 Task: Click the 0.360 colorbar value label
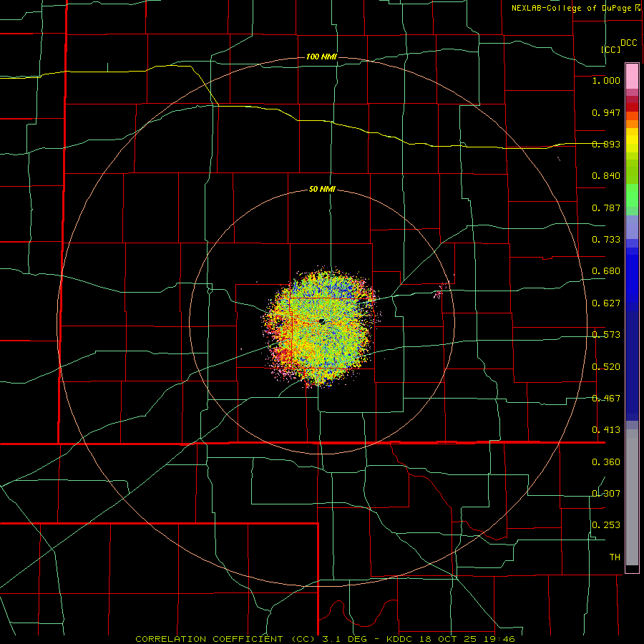pyautogui.click(x=606, y=462)
